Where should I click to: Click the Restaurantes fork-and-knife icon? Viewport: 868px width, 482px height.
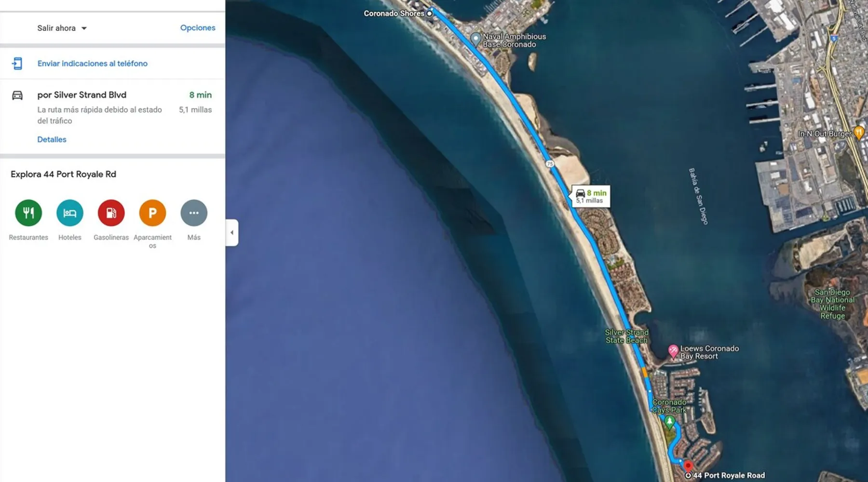point(28,213)
